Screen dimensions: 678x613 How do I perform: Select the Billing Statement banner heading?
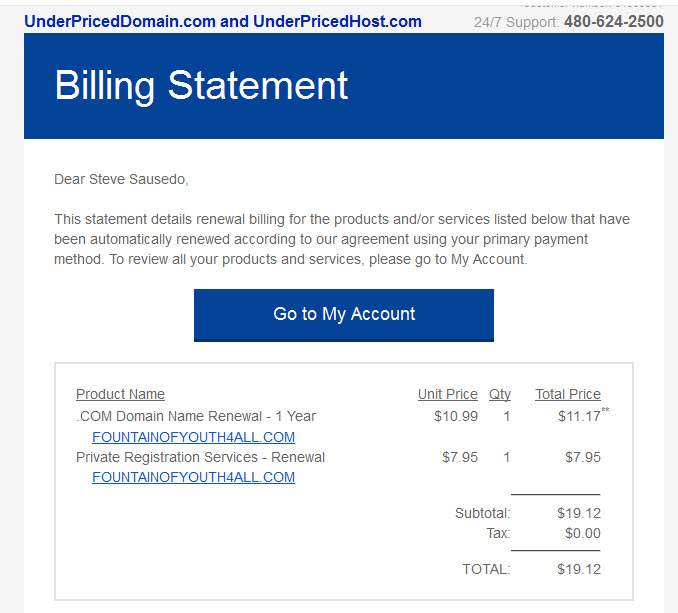coord(201,86)
